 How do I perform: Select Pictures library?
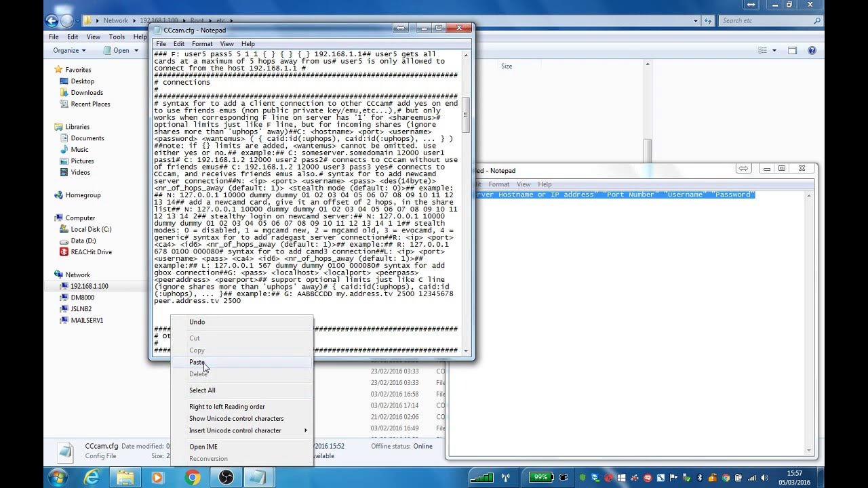82,161
